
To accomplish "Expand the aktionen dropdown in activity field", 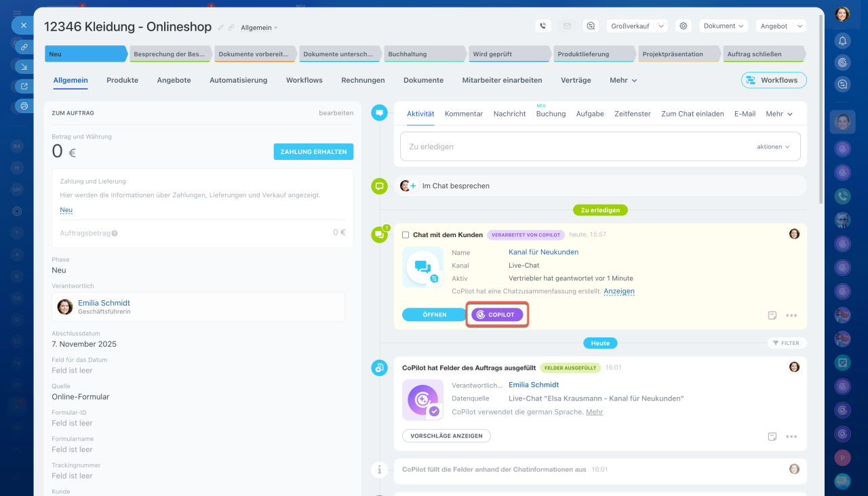I will 773,146.
